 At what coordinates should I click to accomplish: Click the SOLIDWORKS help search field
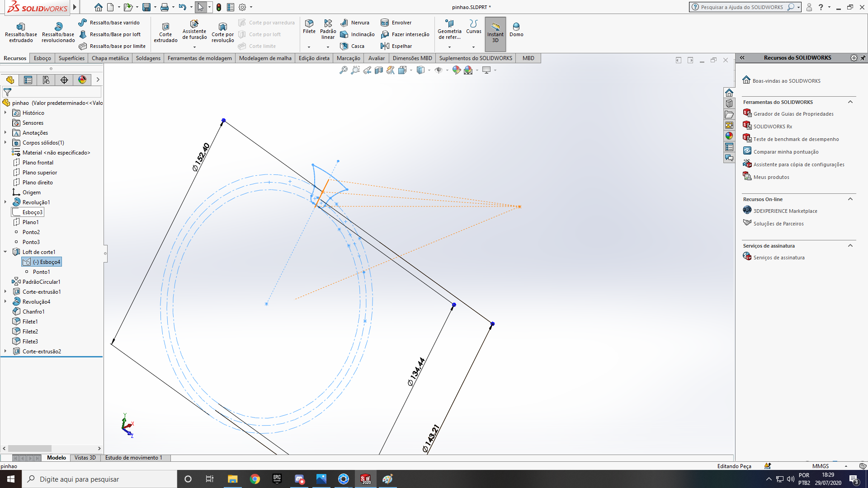pos(741,7)
